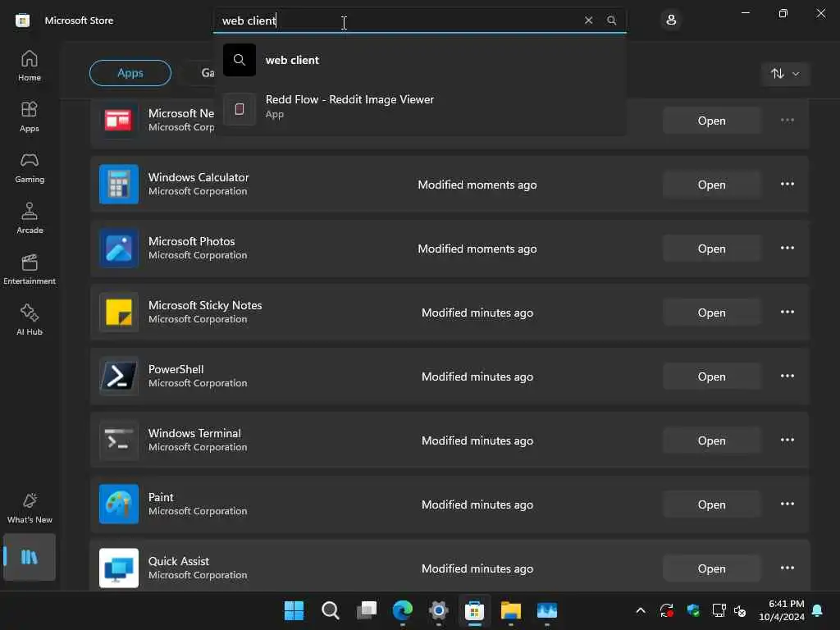Open more options for Microsoft Photos
The width and height of the screenshot is (840, 630).
787,248
